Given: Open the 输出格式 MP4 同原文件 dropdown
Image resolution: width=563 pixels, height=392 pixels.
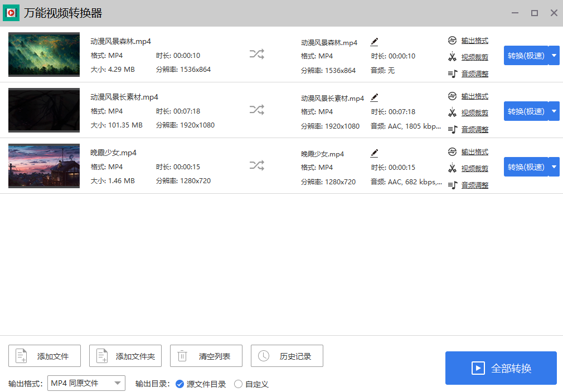Looking at the screenshot, I should pos(86,383).
